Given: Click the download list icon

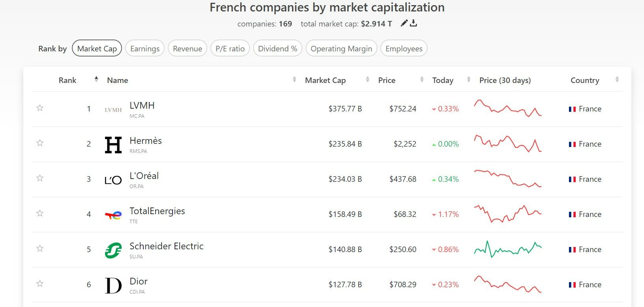Looking at the screenshot, I should [x=413, y=23].
